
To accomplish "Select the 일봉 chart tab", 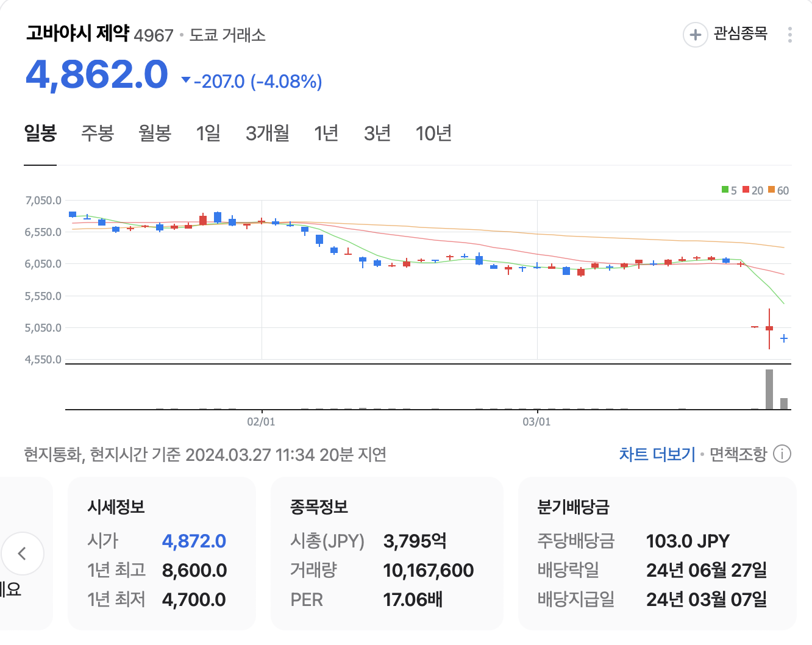I will click(x=40, y=133).
